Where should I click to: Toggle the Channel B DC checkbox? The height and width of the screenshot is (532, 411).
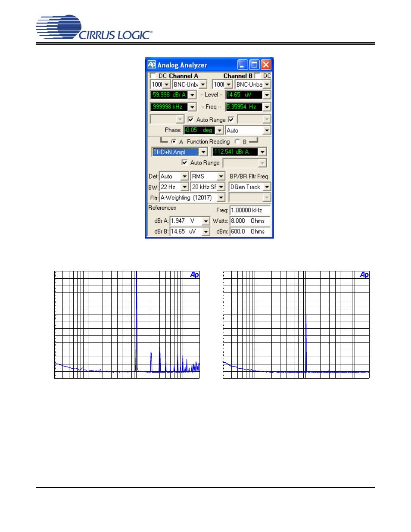[x=258, y=76]
